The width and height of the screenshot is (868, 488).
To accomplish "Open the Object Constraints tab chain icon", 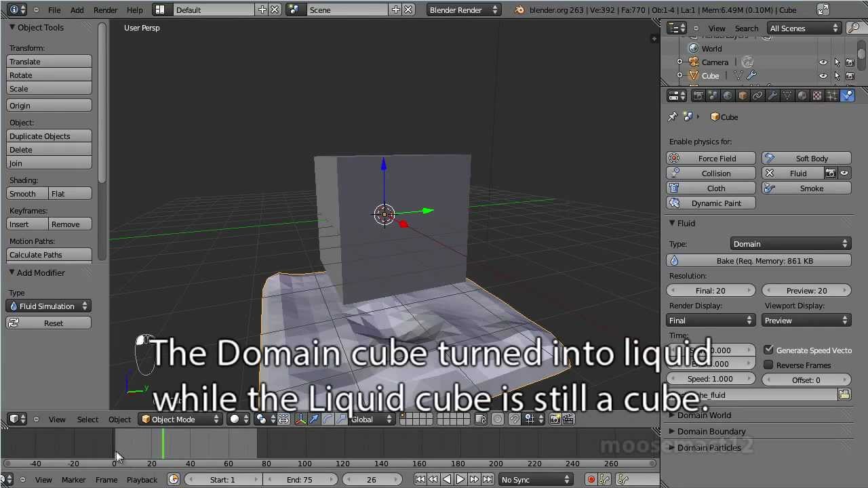I will (x=757, y=96).
